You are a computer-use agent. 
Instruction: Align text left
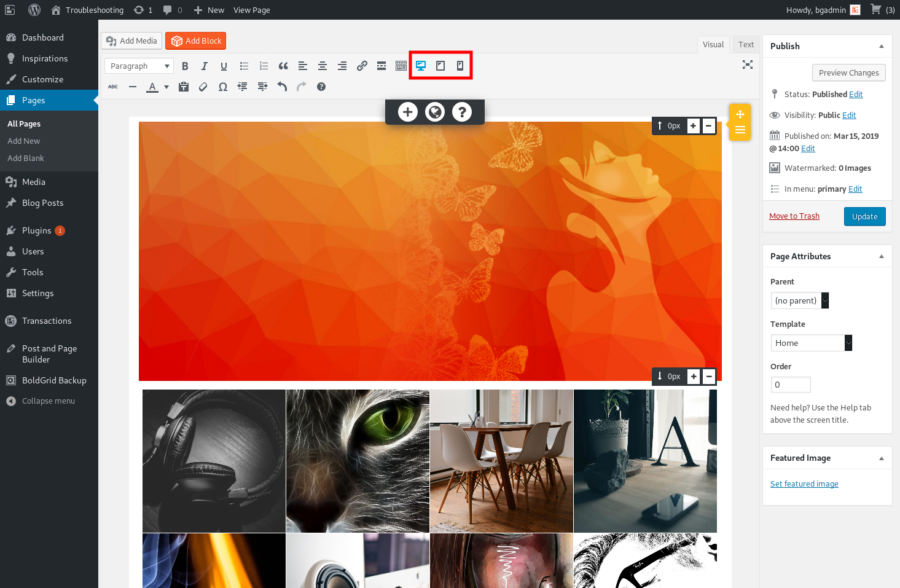(x=303, y=66)
